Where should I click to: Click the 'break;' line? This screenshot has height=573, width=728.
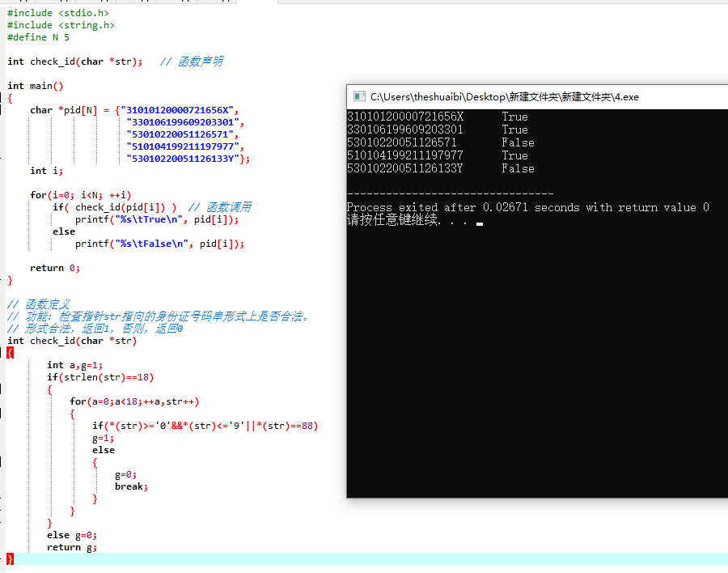tap(131, 486)
